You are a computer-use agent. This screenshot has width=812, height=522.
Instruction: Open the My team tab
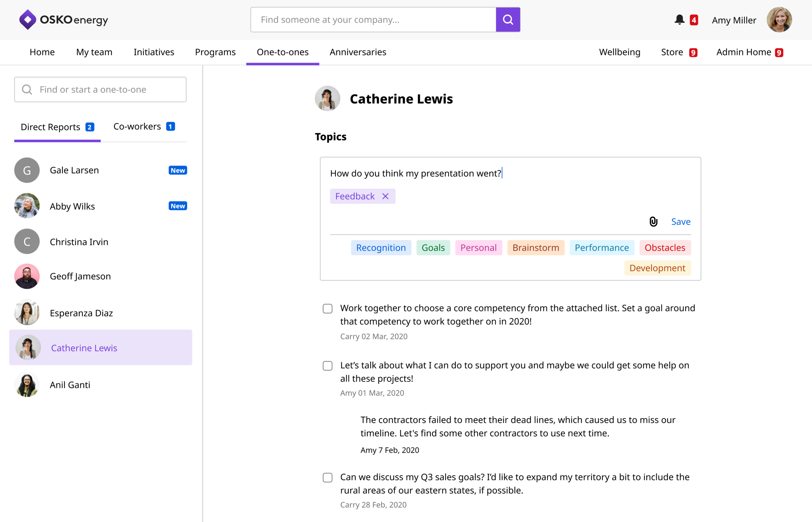coord(94,52)
